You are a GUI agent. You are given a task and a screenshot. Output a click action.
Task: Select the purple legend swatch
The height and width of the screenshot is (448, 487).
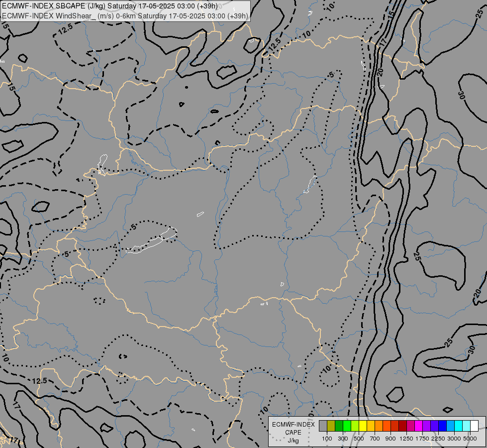[426, 426]
